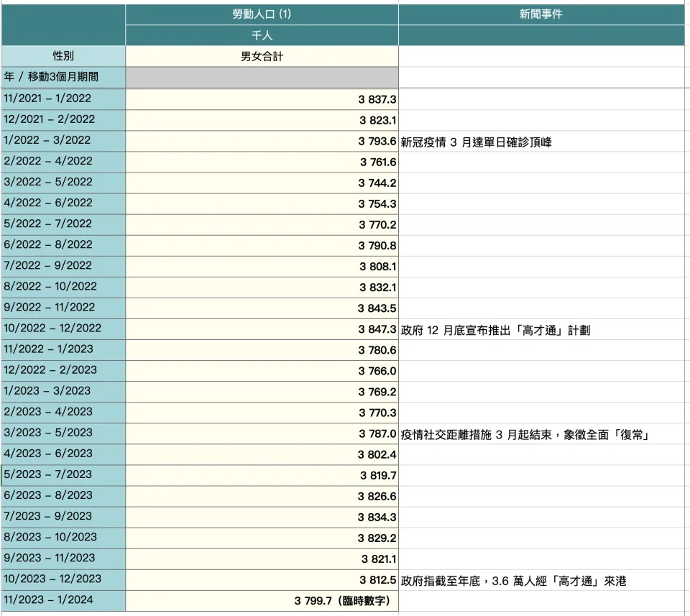The image size is (690, 616).
Task: Select the 7/2023 – 9/2023 period cell
Action: 63,516
